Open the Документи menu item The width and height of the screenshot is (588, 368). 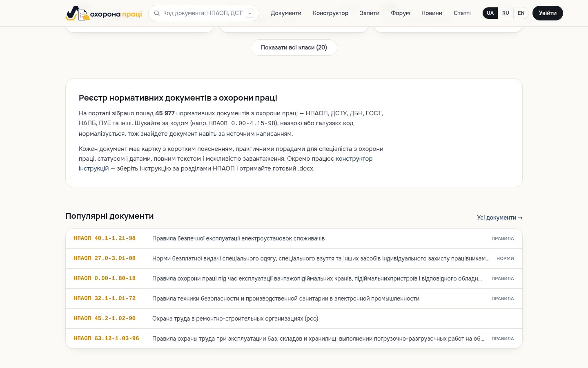click(x=286, y=13)
